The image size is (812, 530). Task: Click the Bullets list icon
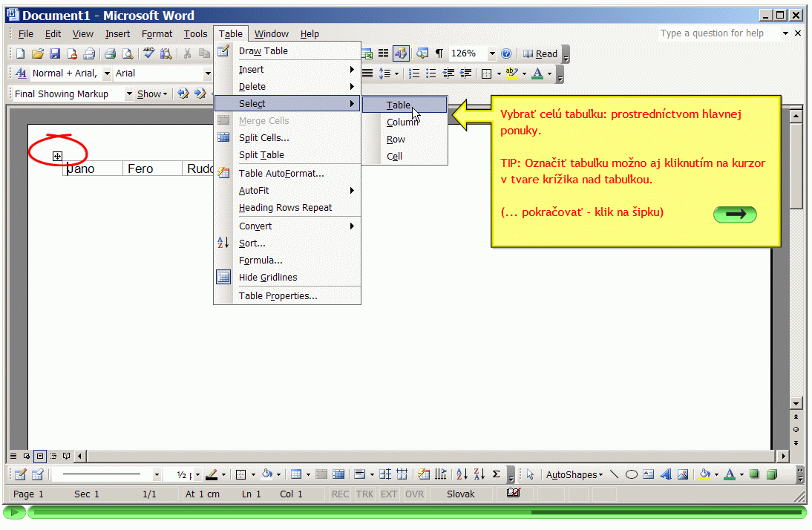430,73
